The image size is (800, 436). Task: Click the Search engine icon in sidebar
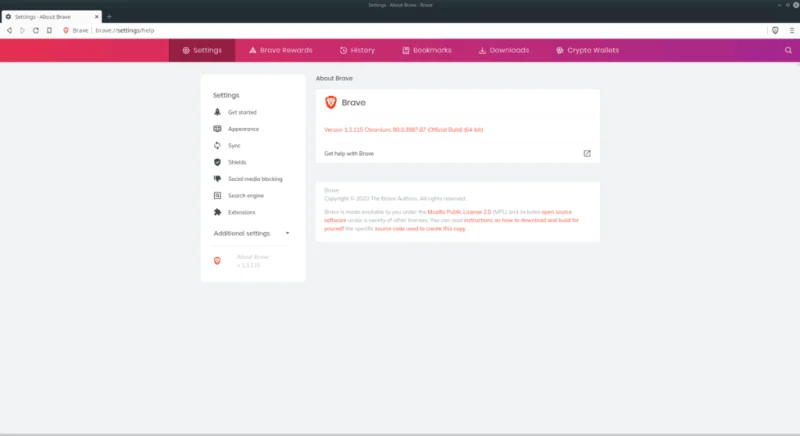pos(217,195)
